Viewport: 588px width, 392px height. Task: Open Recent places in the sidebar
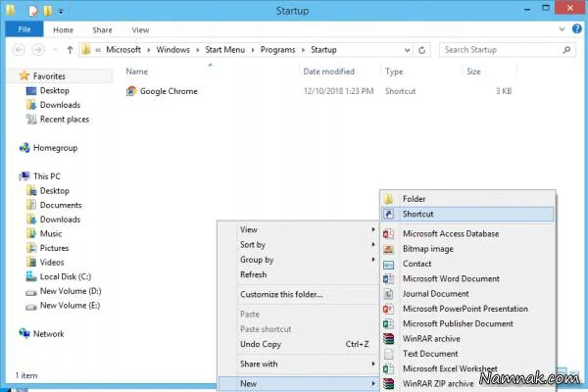coord(65,120)
